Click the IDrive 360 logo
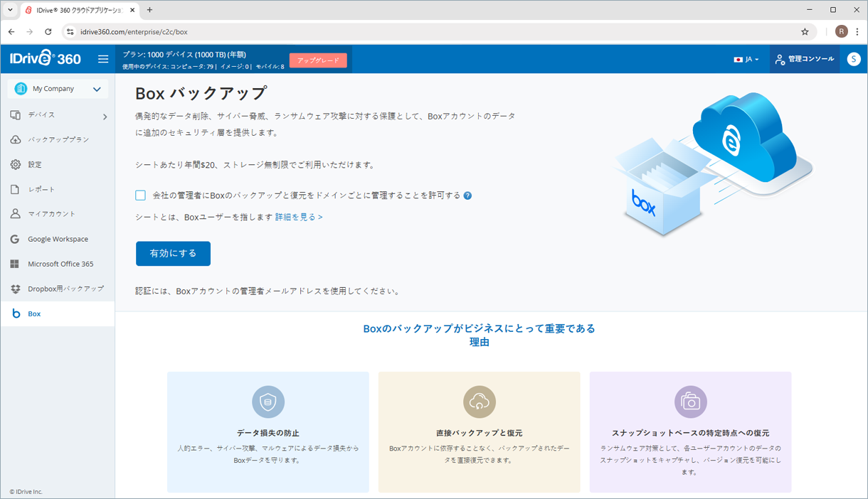The image size is (868, 499). point(46,59)
